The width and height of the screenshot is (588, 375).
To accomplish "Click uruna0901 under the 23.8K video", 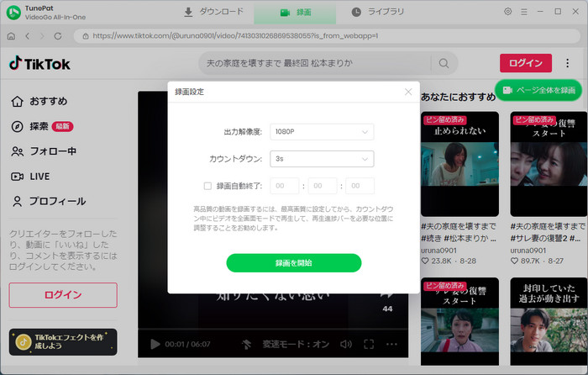I will point(438,251).
